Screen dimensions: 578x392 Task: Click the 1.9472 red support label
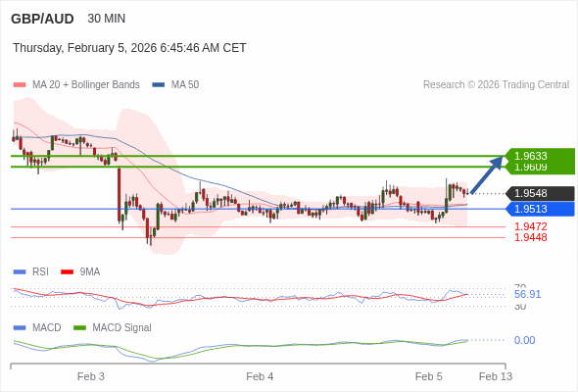(x=530, y=226)
